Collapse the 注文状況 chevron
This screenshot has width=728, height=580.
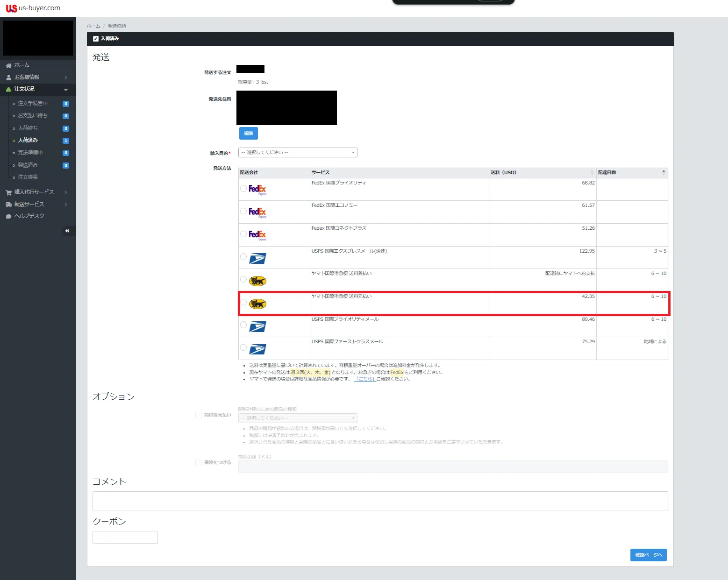66,90
